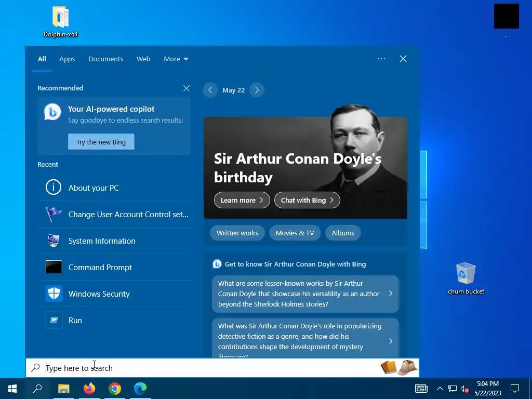Dismiss the Recommended section with its X
532x399 pixels.
[x=187, y=88]
